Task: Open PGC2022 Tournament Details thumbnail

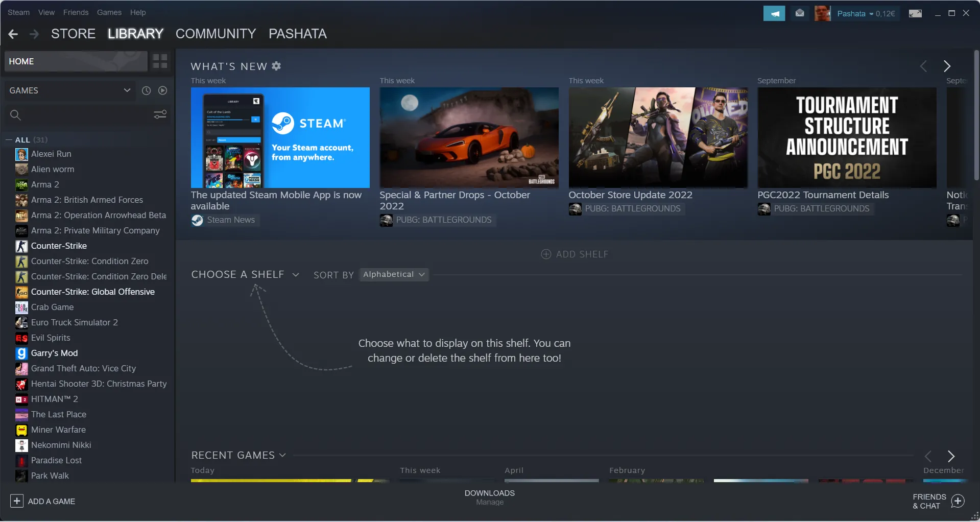Action: coord(847,137)
